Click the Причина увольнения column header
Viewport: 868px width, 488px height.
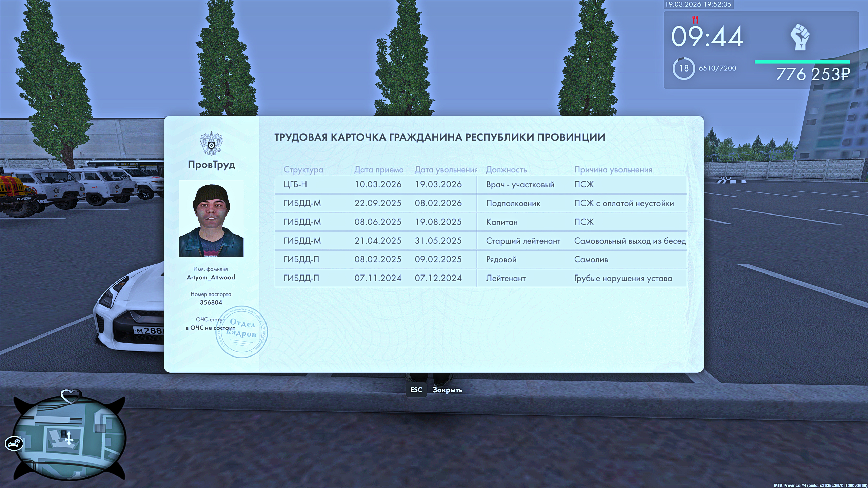(x=613, y=170)
